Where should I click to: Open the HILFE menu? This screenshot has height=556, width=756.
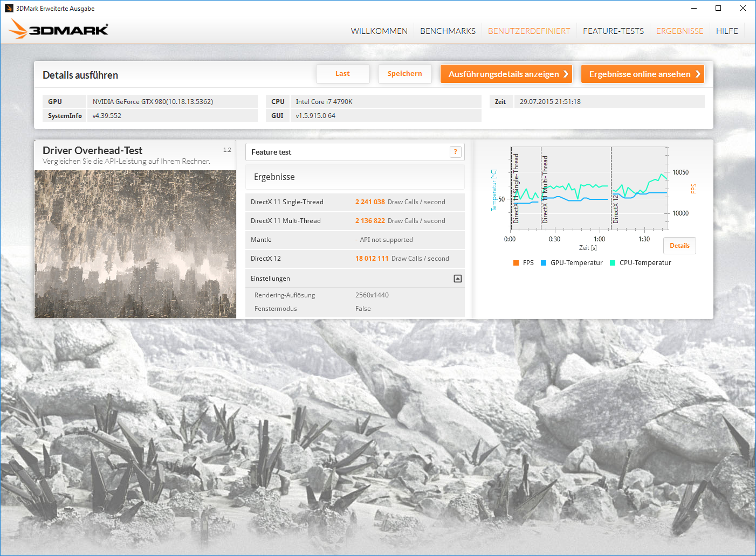coord(727,31)
